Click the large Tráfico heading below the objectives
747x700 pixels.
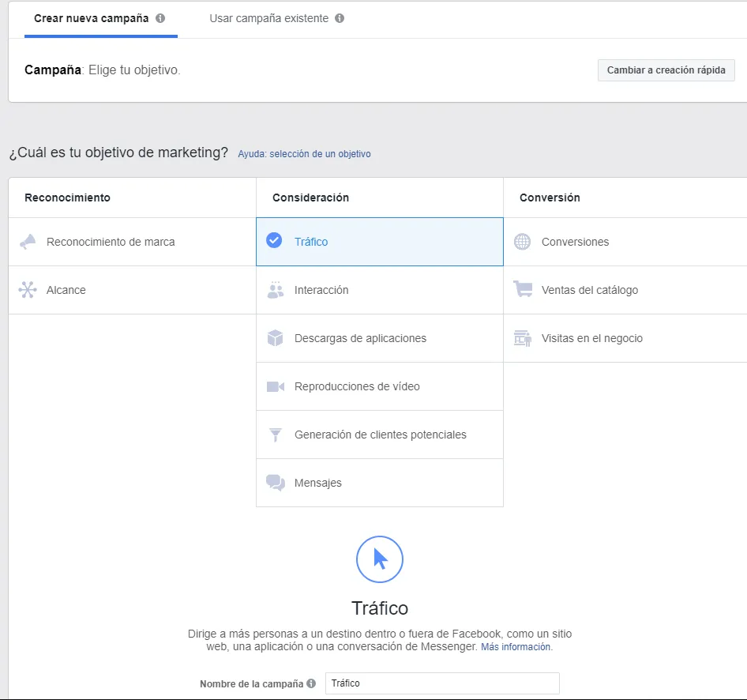pyautogui.click(x=380, y=608)
